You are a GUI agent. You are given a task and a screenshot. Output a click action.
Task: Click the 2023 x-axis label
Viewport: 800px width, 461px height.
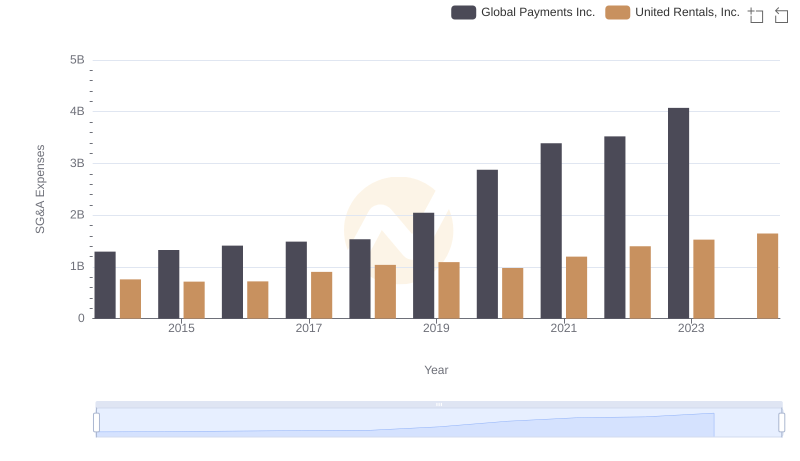coord(691,328)
